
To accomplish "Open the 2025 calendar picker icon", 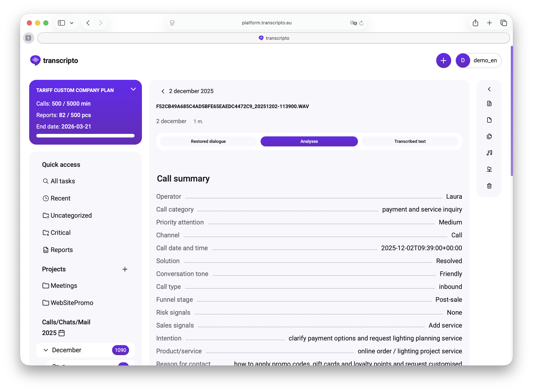I will point(61,333).
